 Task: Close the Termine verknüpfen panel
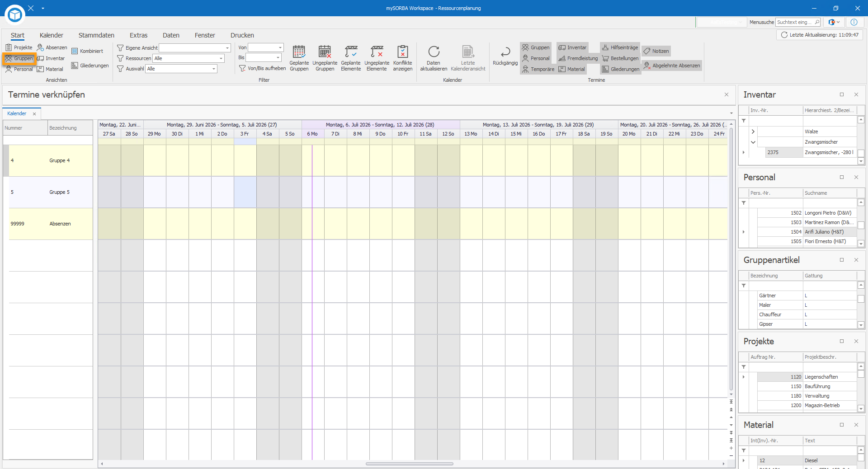pos(726,94)
